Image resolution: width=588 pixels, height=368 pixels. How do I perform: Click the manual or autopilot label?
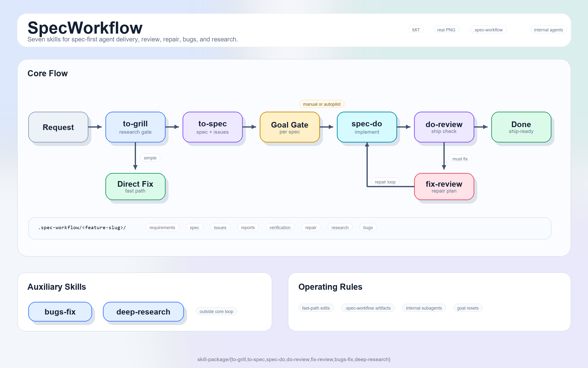click(322, 104)
